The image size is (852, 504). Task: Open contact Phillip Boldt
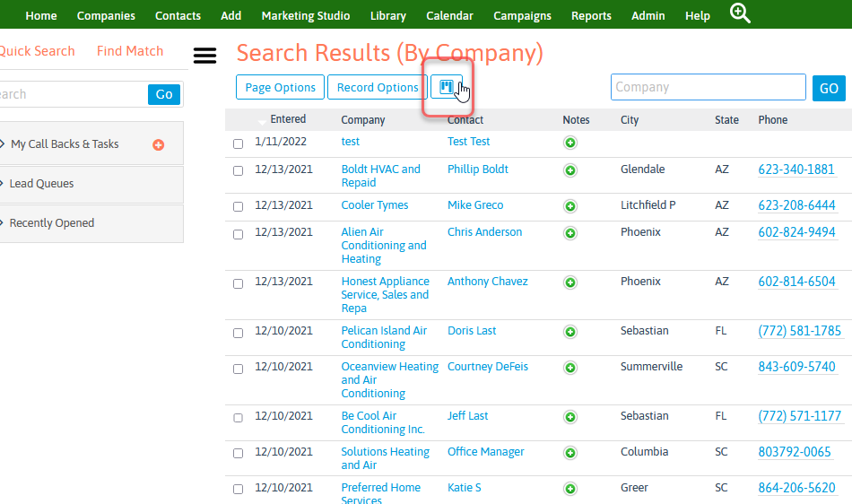pyautogui.click(x=478, y=169)
